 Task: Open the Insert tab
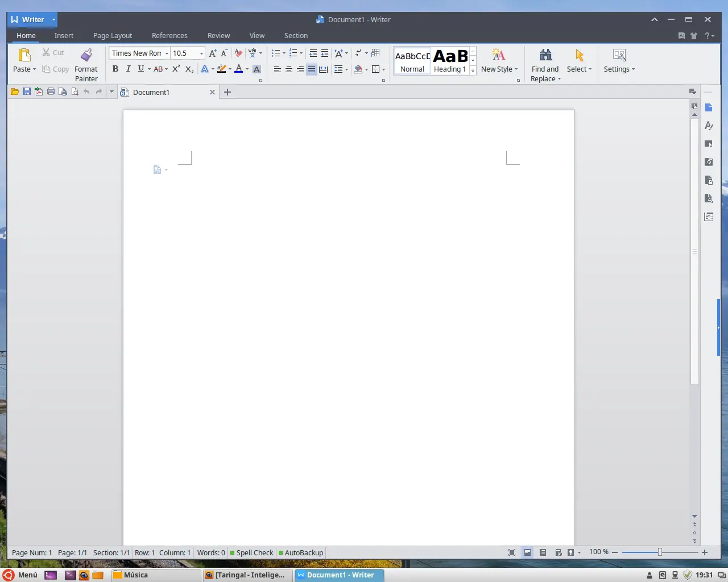pos(64,35)
